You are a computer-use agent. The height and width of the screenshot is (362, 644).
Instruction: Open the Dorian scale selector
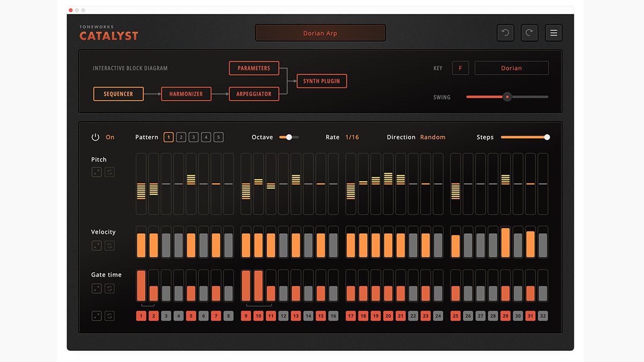click(x=511, y=68)
